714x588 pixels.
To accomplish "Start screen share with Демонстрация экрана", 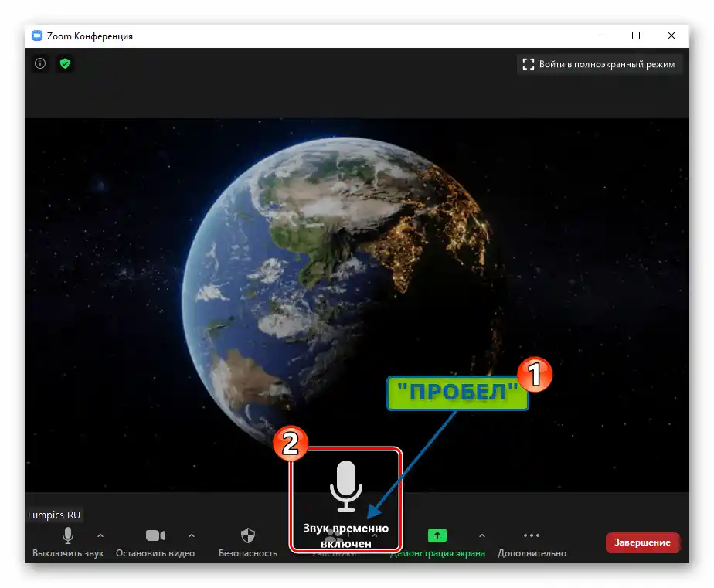I will [x=437, y=542].
